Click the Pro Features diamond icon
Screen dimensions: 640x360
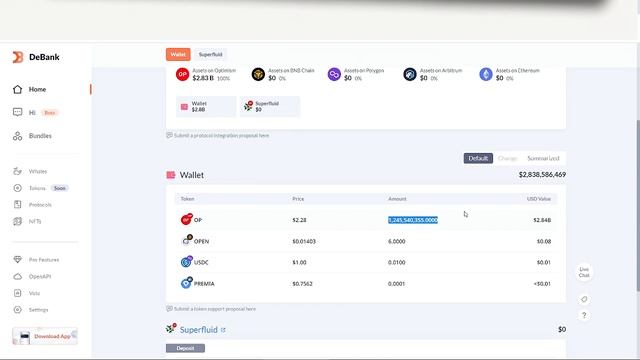point(18,260)
